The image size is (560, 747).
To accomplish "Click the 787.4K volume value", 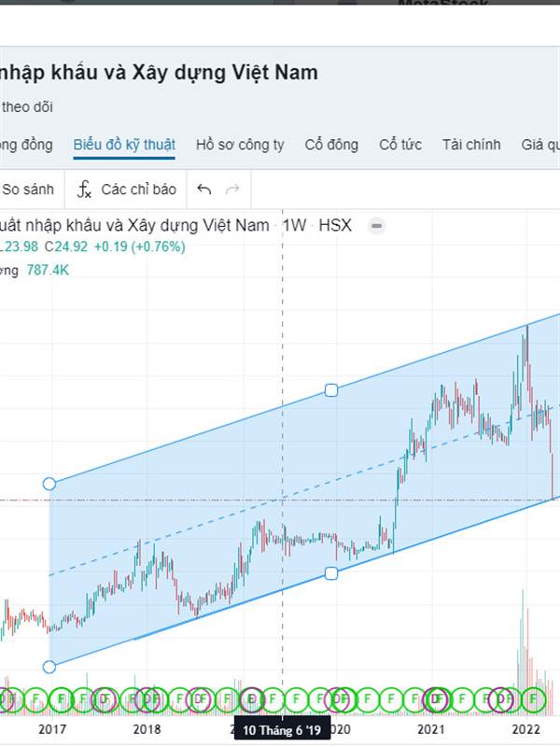I will tap(48, 271).
